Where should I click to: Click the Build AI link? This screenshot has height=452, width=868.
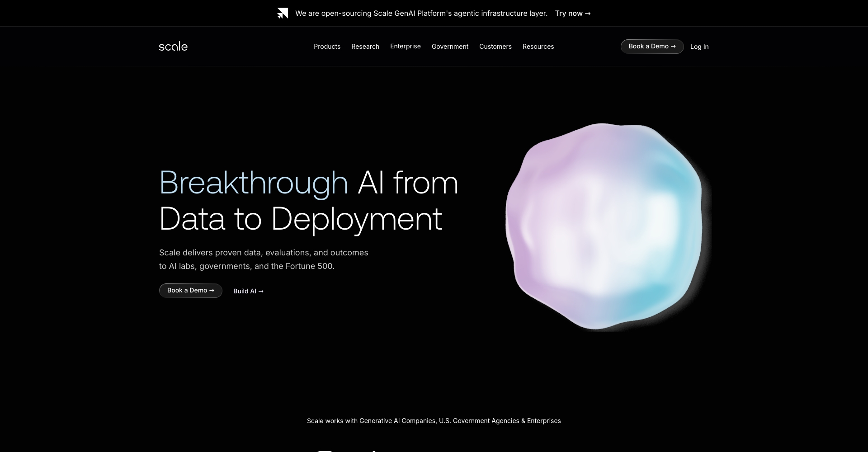point(248,291)
